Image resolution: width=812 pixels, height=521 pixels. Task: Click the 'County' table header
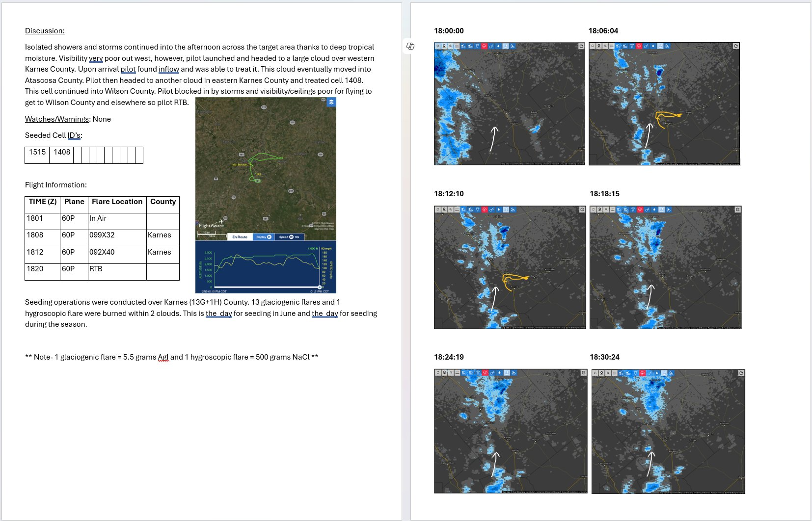coord(163,205)
